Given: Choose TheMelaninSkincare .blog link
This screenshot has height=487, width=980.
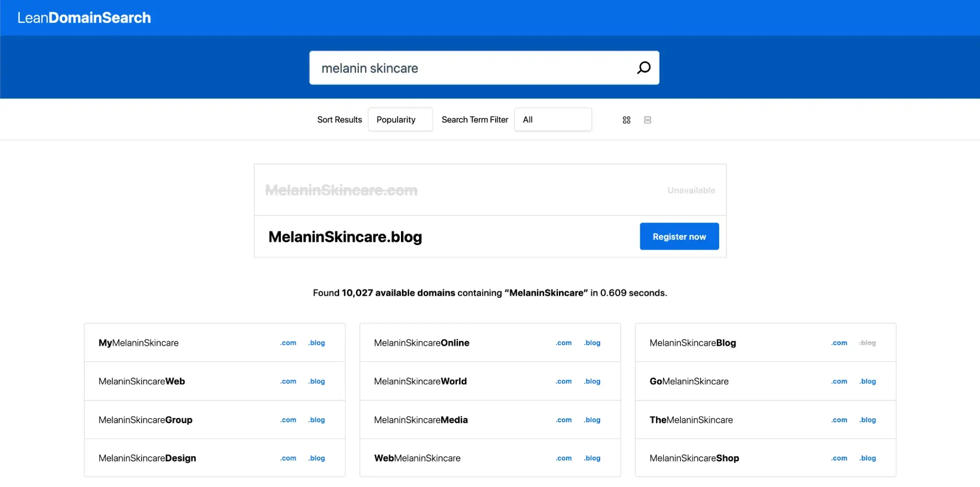Looking at the screenshot, I should click(x=868, y=420).
